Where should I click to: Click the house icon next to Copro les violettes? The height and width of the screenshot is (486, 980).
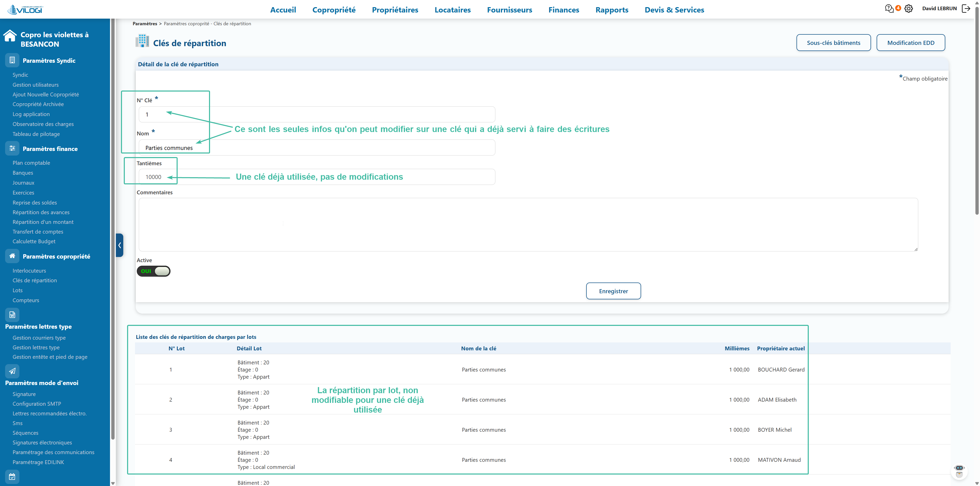point(10,36)
